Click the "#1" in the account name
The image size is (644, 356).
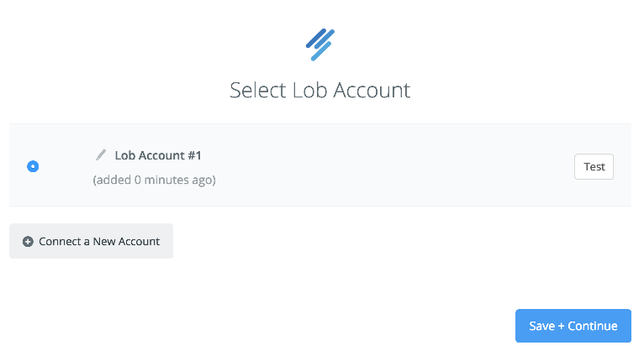click(x=194, y=155)
